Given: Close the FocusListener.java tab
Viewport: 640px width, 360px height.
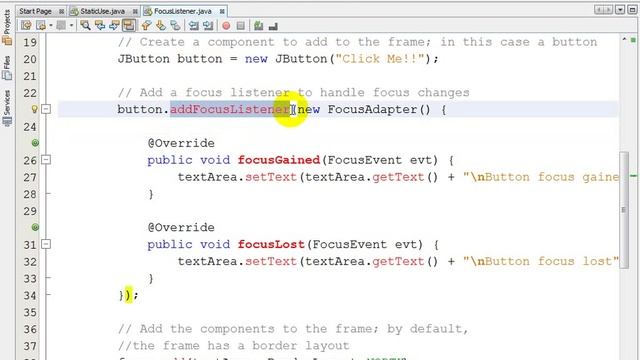Looking at the screenshot, I should click(222, 11).
